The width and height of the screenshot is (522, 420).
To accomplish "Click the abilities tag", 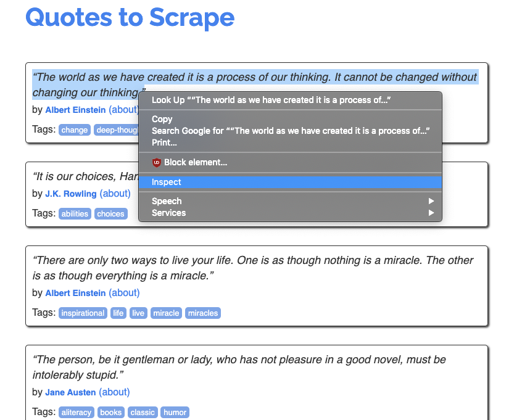I will pyautogui.click(x=75, y=213).
